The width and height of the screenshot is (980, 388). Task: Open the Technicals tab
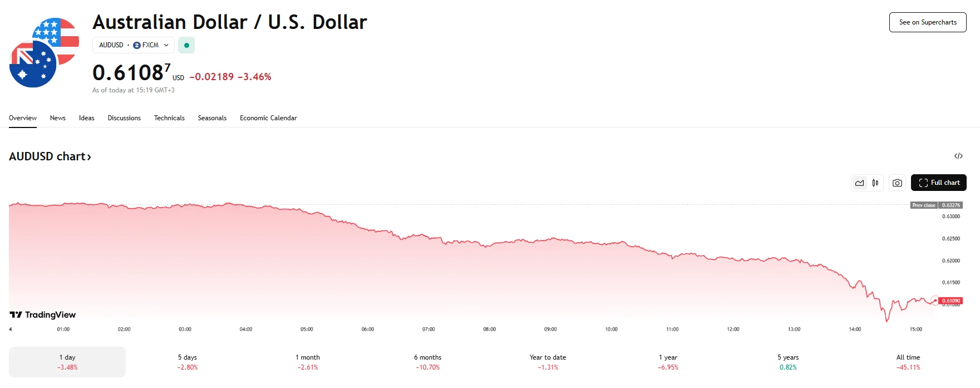click(169, 118)
